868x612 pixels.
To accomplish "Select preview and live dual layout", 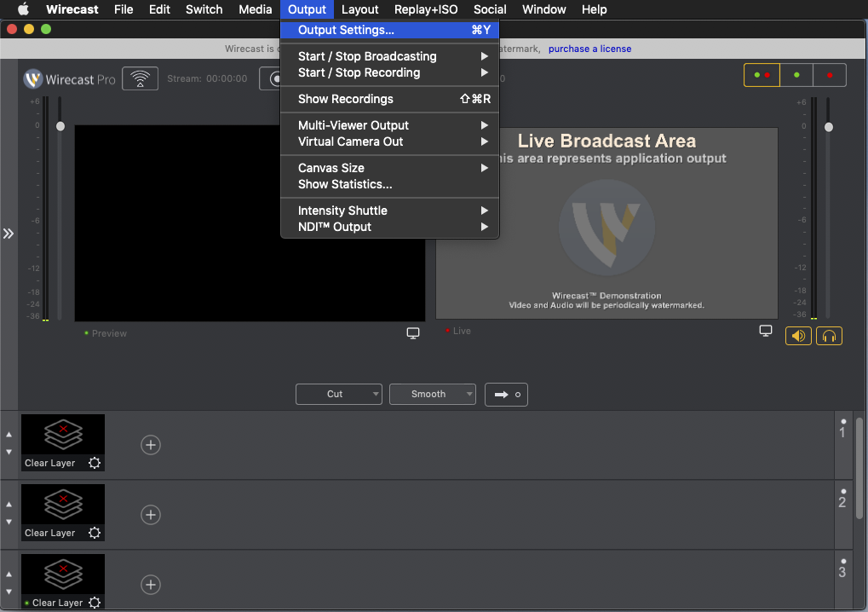I will [x=762, y=75].
